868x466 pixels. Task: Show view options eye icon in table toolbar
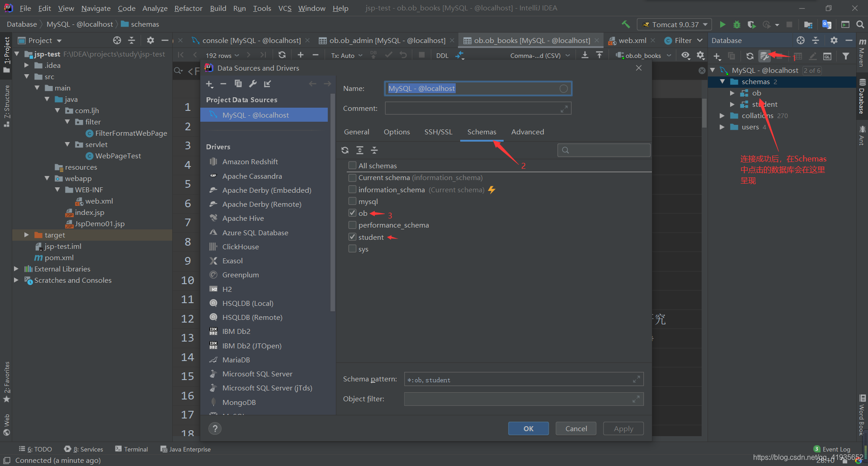(686, 55)
